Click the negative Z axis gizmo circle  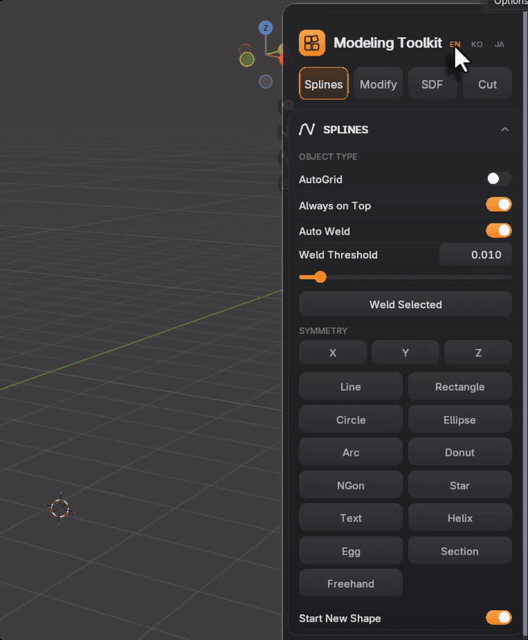click(x=266, y=82)
